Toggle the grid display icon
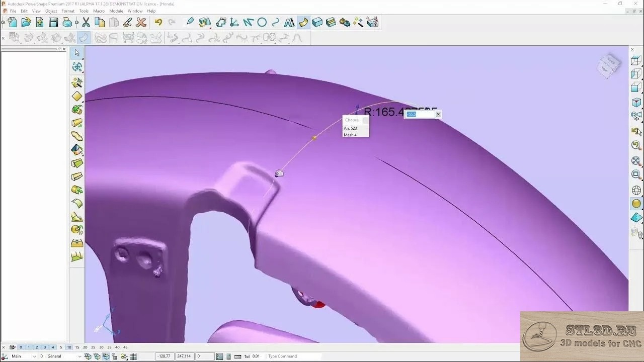The width and height of the screenshot is (644, 362). tap(133, 356)
